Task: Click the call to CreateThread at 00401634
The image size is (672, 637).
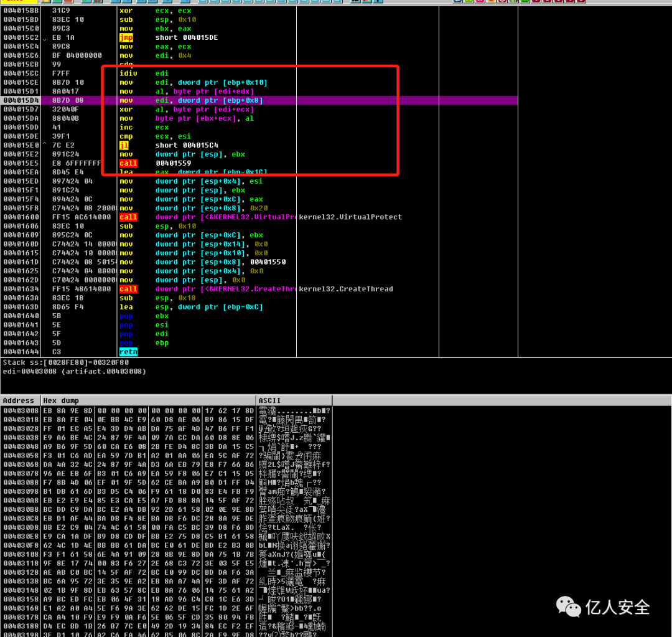Action: pos(207,290)
